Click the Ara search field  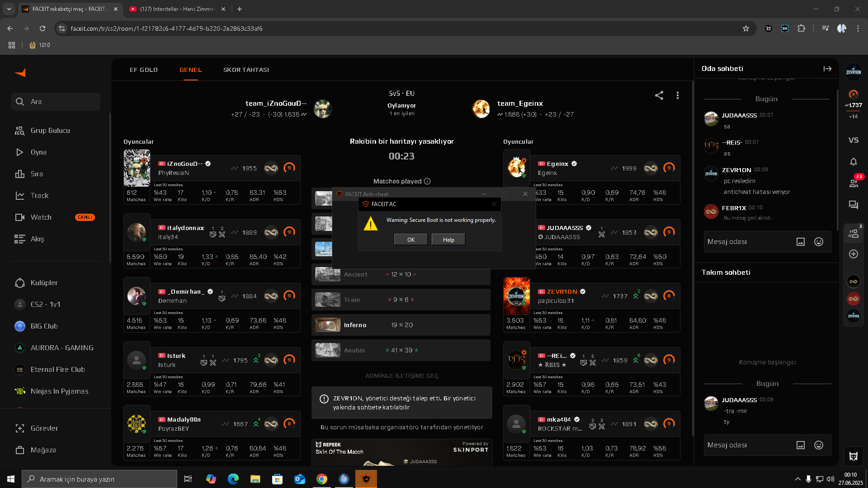coord(56,102)
